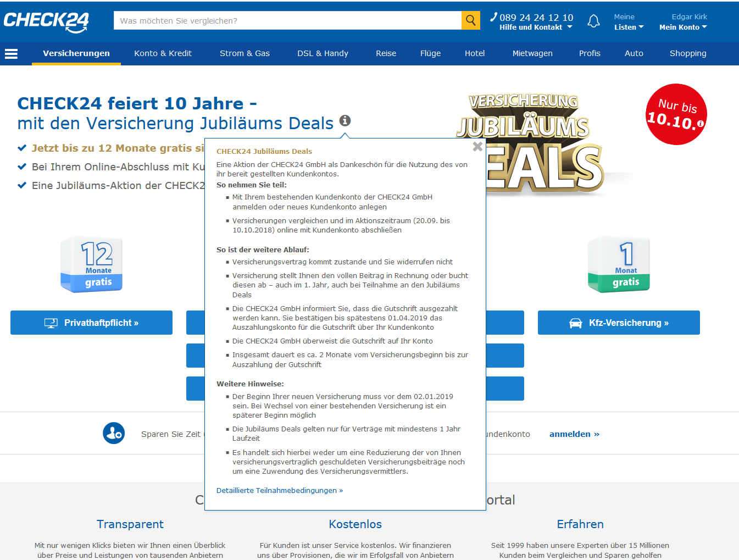
Task: Open the Hotel tab
Action: (475, 53)
